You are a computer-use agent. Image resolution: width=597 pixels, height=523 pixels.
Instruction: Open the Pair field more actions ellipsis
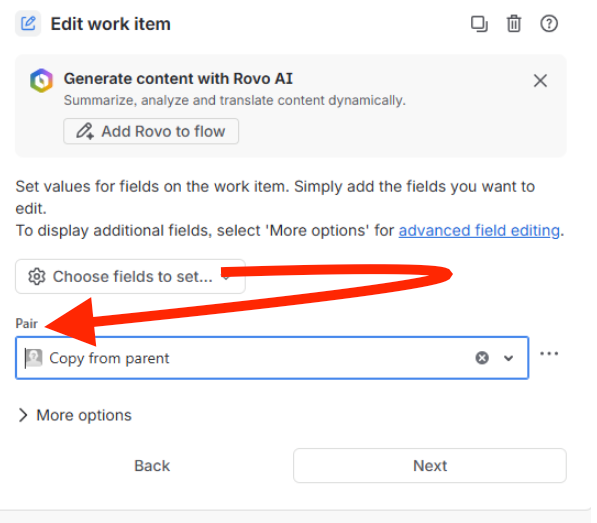[549, 354]
